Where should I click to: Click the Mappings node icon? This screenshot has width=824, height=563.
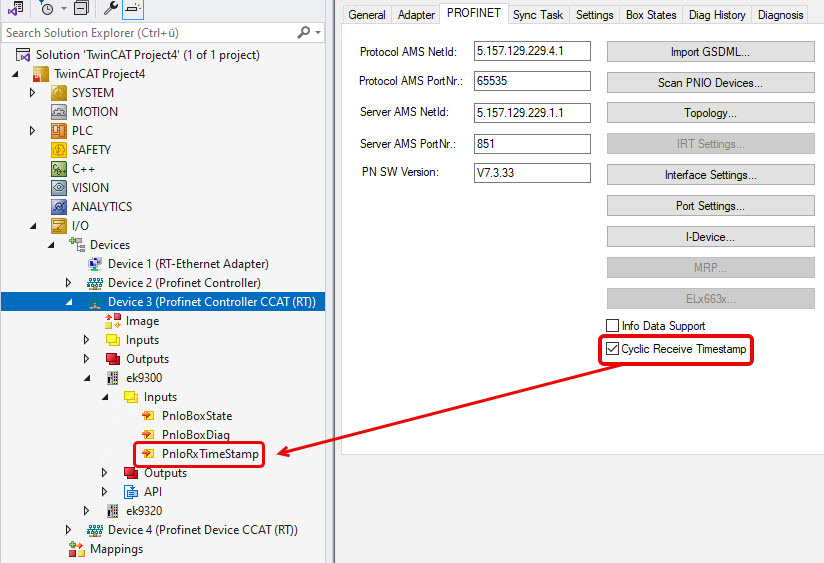point(77,549)
